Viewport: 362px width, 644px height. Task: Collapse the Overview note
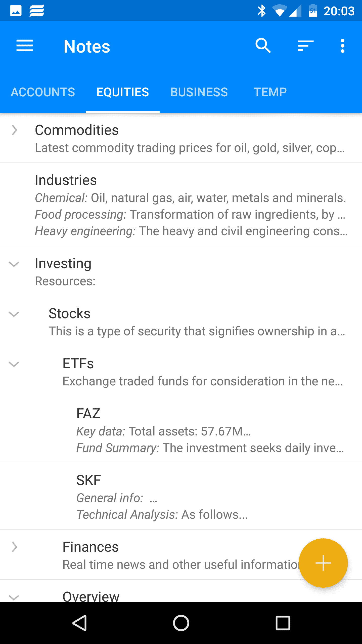click(14, 597)
